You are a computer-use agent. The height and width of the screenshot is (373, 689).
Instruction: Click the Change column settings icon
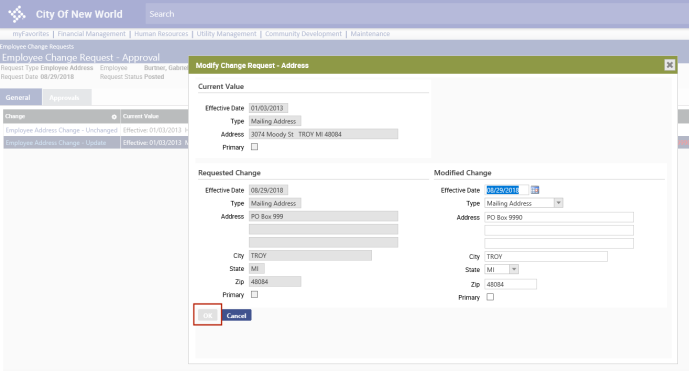114,117
